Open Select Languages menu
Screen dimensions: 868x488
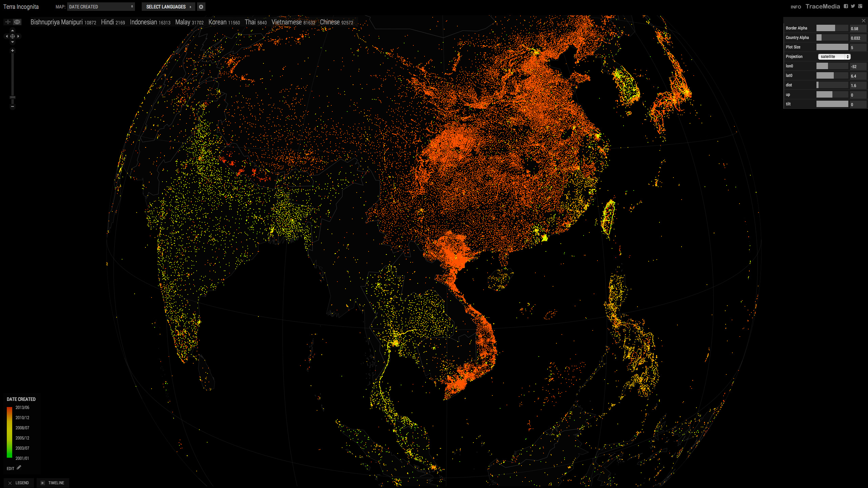click(x=169, y=7)
